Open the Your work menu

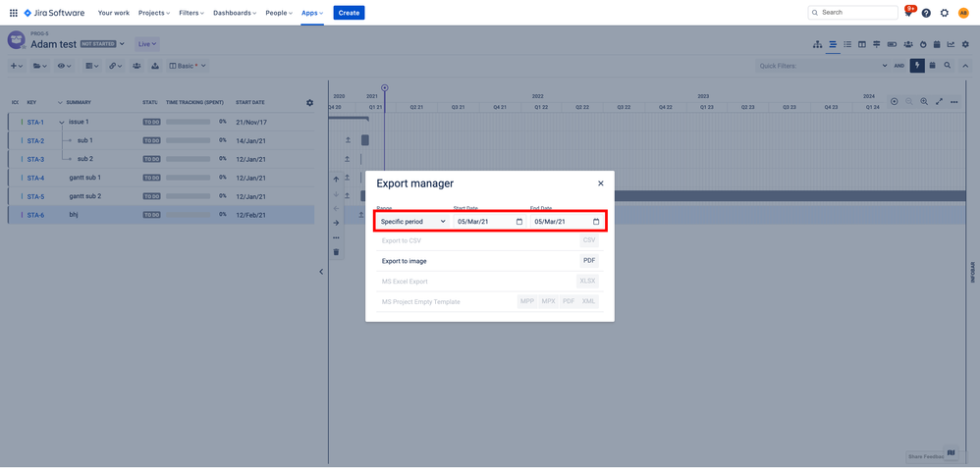click(113, 13)
